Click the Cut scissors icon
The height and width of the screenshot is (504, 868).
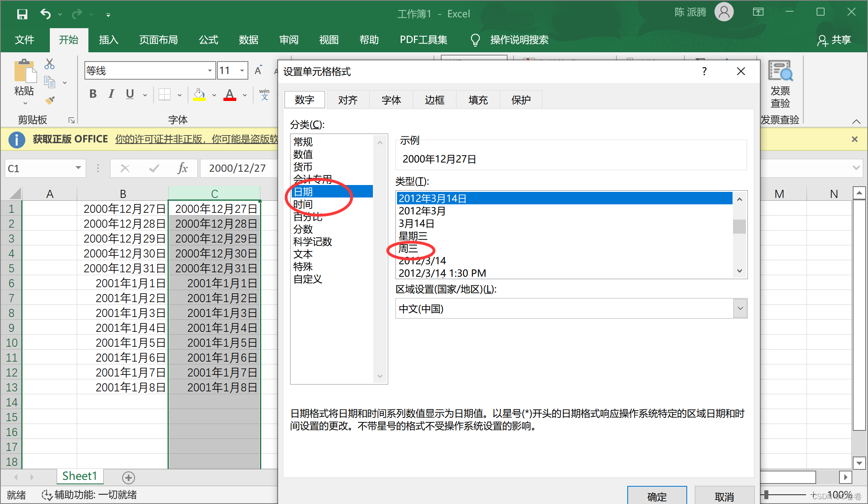[x=49, y=64]
